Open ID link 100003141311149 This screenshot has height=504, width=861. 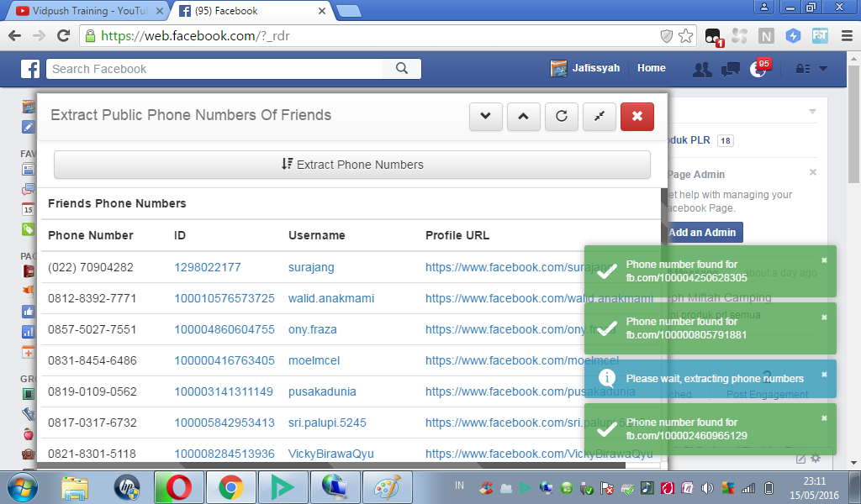[x=224, y=391]
